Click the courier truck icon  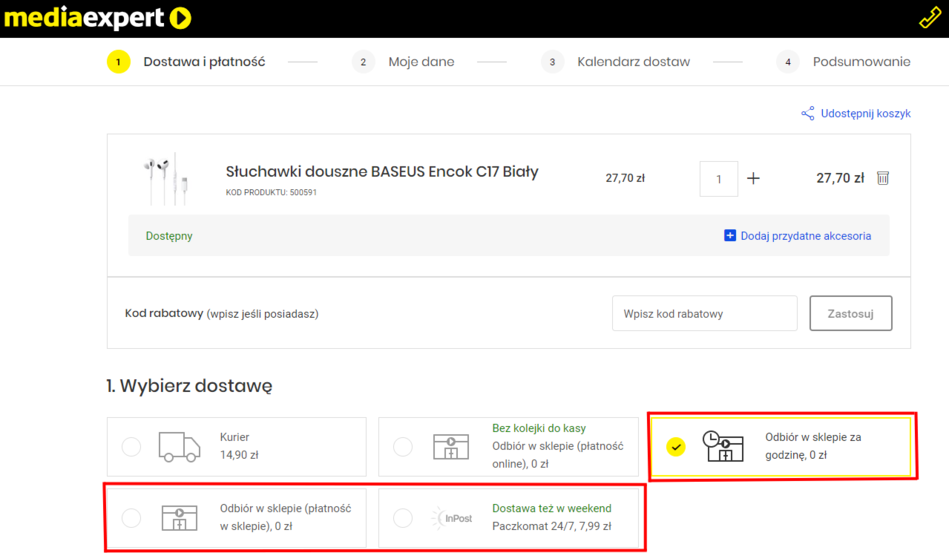[179, 446]
